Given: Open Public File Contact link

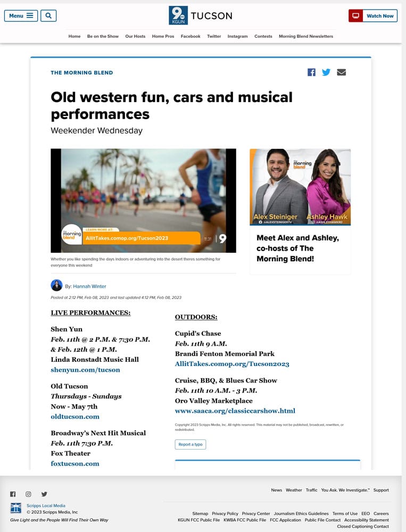Looking at the screenshot, I should pos(322,520).
